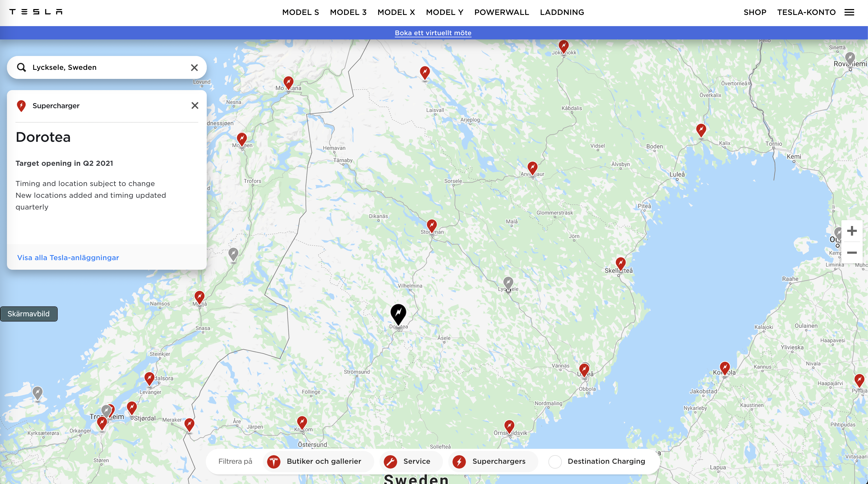
Task: Open the Tesla-konto link
Action: [806, 13]
